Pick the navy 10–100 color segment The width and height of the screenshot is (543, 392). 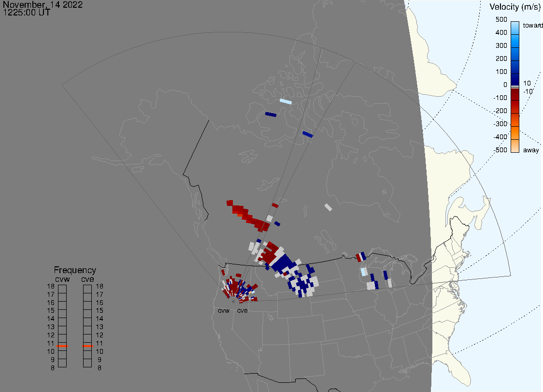[x=515, y=79]
